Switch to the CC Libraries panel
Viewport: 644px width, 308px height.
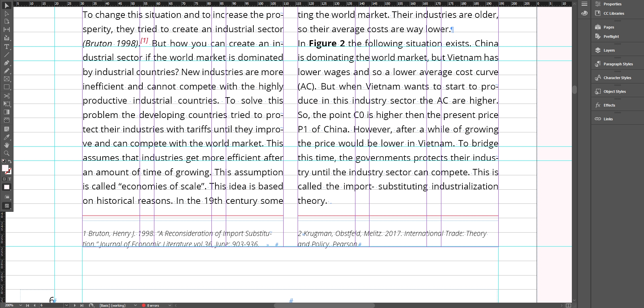[x=611, y=13]
